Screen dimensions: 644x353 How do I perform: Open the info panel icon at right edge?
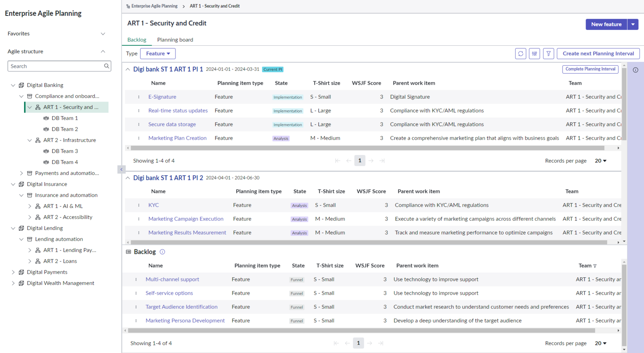tap(635, 70)
